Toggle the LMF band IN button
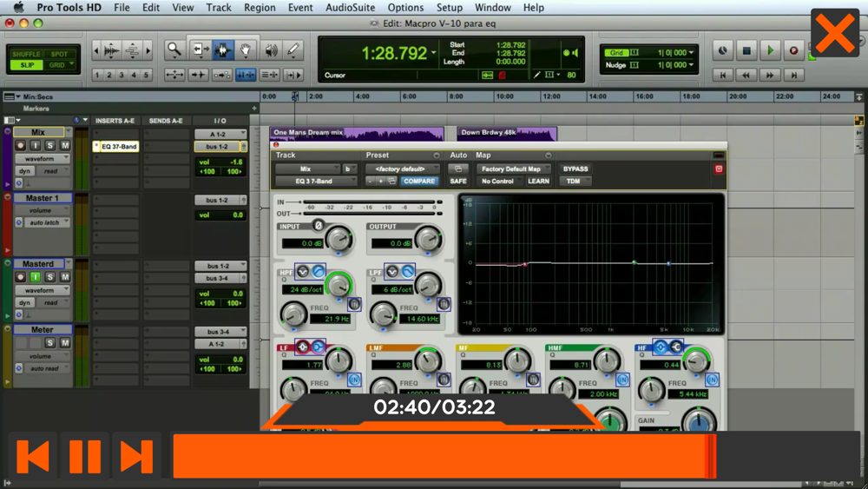This screenshot has width=868, height=489. pyautogui.click(x=444, y=380)
